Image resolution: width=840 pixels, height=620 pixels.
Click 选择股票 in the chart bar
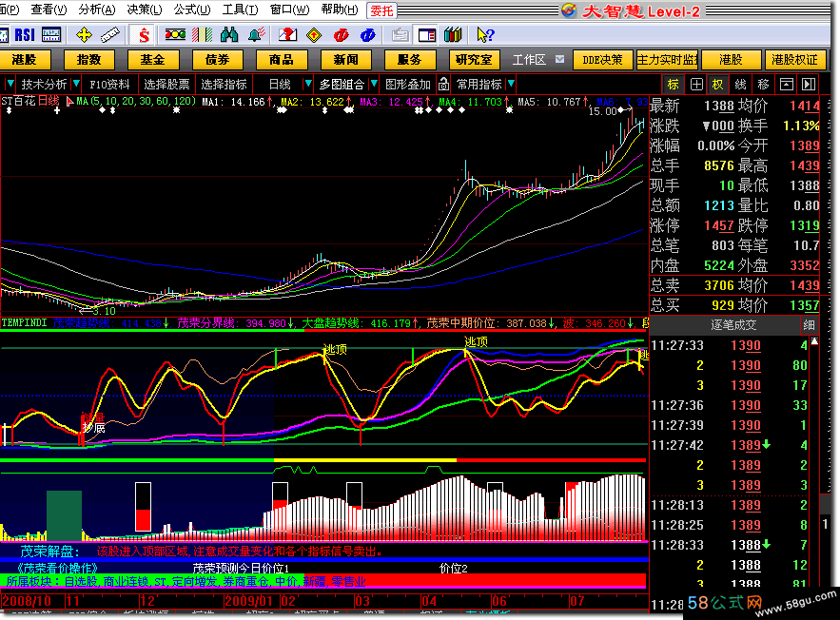166,84
